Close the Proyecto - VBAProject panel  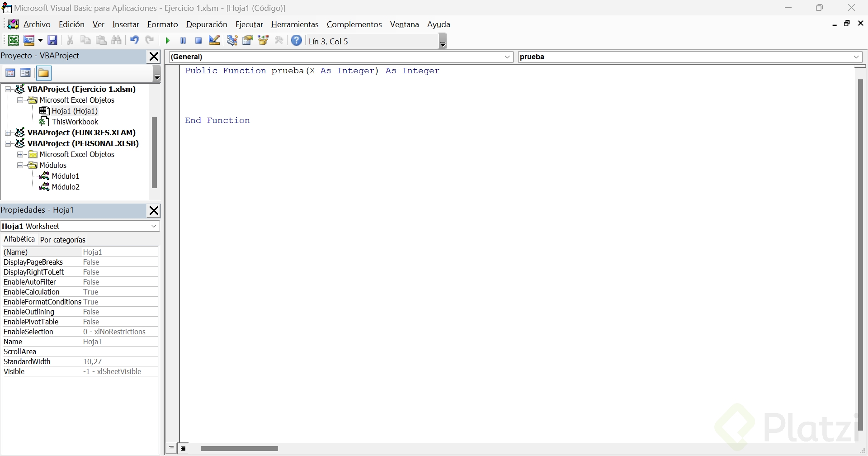click(154, 57)
